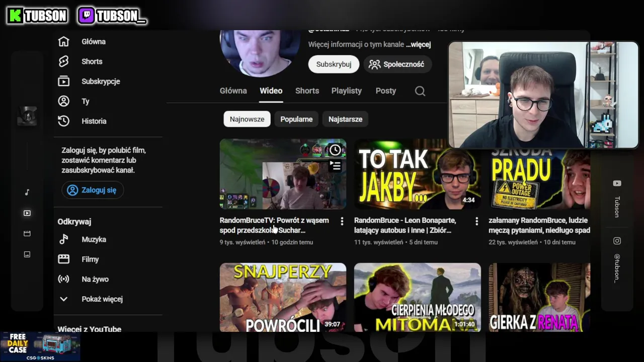Click the Filmy clapperboard icon
This screenshot has width=644, height=362.
point(63,259)
